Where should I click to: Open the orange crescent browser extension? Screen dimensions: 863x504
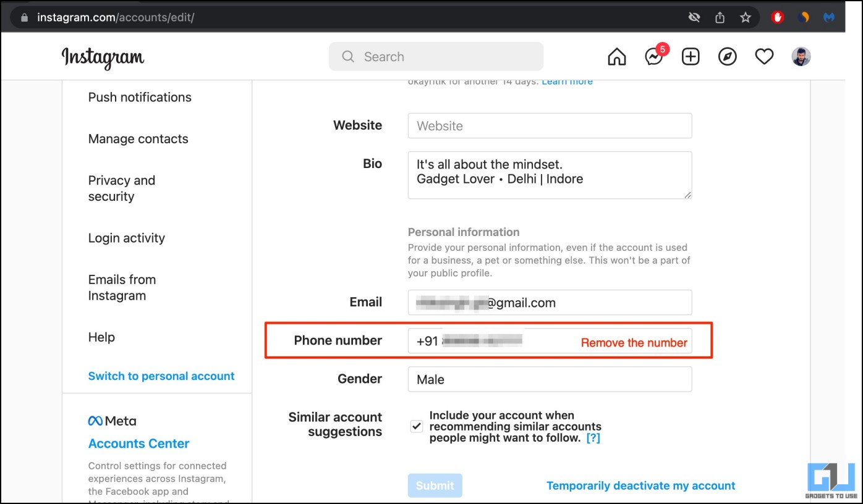coord(804,17)
